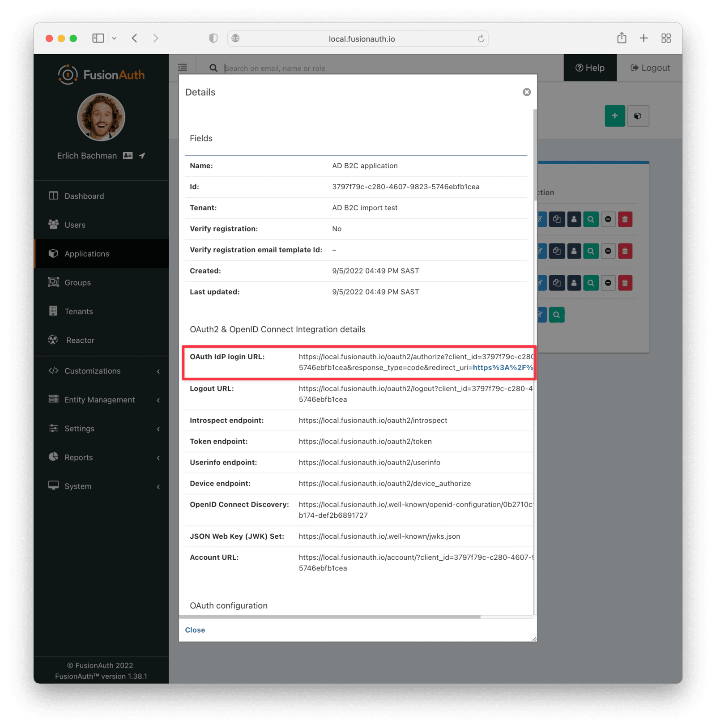Click the Logout URL value text
The width and height of the screenshot is (716, 728).
[416, 394]
